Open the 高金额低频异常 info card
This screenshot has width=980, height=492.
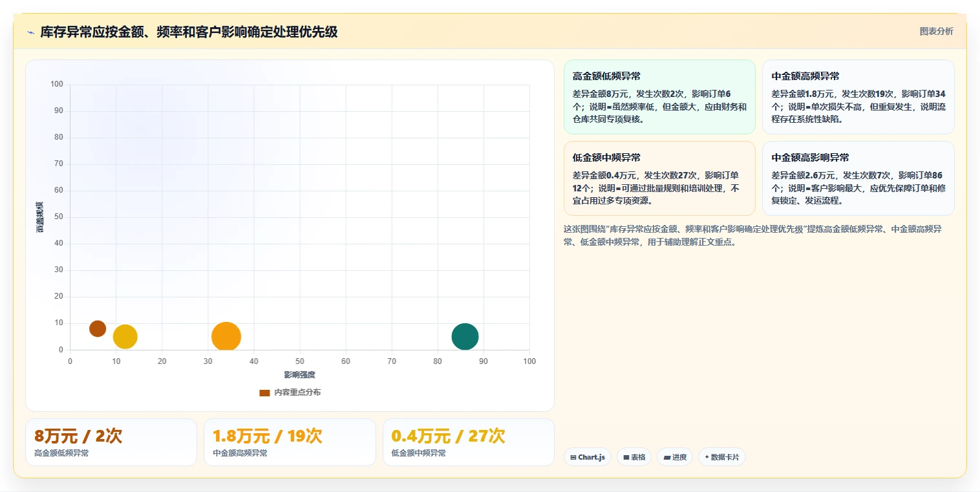click(659, 97)
